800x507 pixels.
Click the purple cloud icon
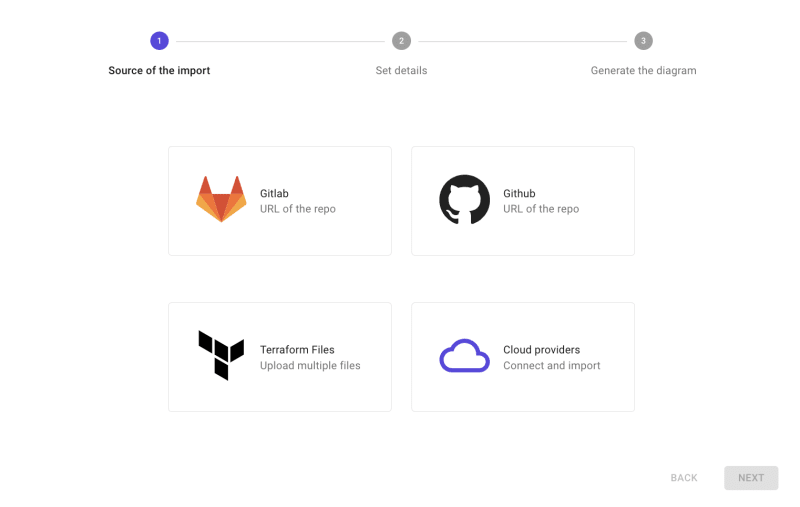(464, 356)
